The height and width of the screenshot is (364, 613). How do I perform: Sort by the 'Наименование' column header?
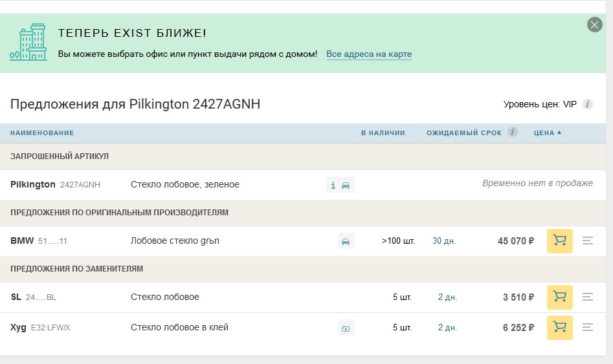click(x=42, y=133)
